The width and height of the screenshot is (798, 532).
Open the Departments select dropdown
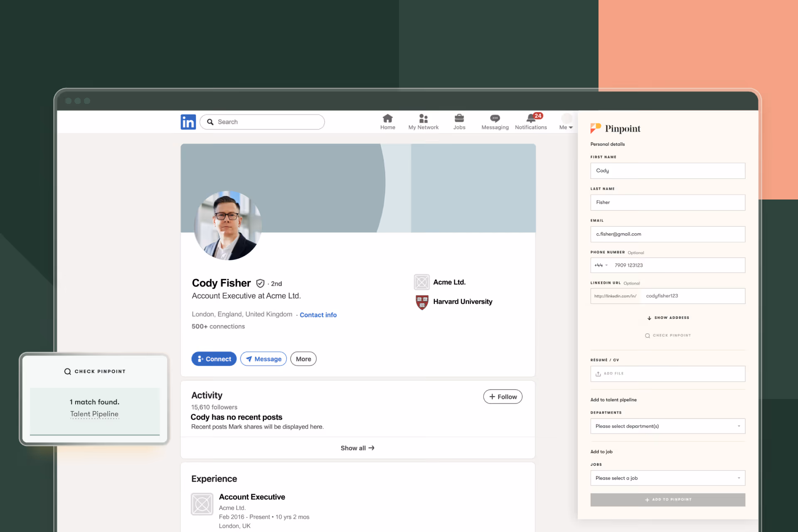tap(667, 426)
